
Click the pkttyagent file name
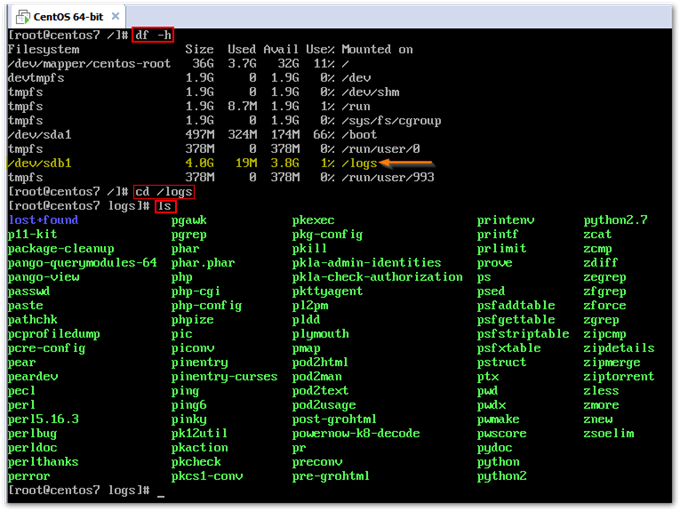tap(327, 292)
